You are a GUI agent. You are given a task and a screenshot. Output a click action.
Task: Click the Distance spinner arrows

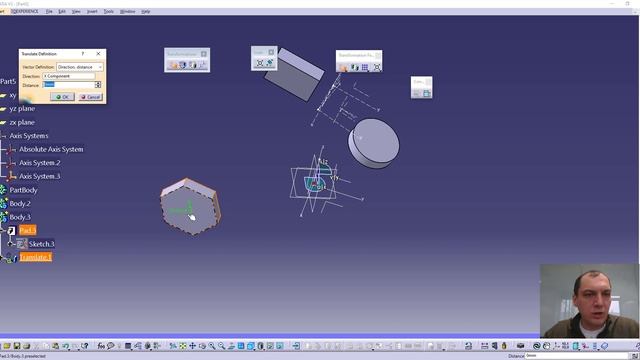[98, 84]
